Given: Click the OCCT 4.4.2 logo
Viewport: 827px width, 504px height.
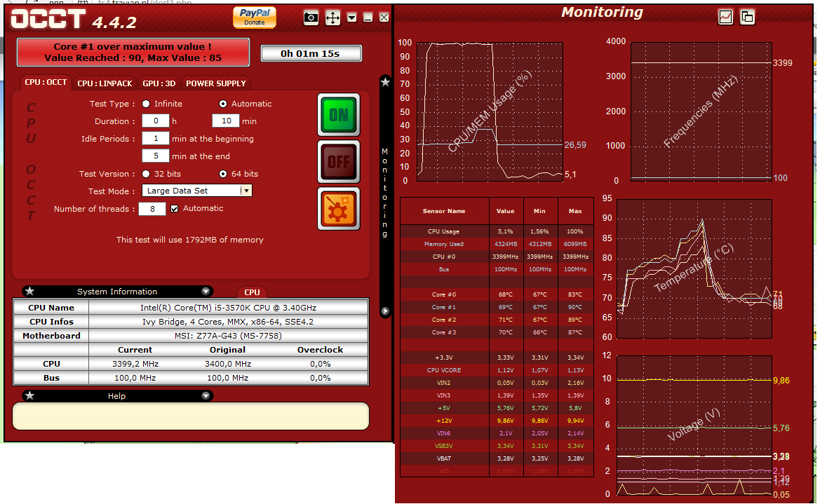Looking at the screenshot, I should pyautogui.click(x=74, y=20).
